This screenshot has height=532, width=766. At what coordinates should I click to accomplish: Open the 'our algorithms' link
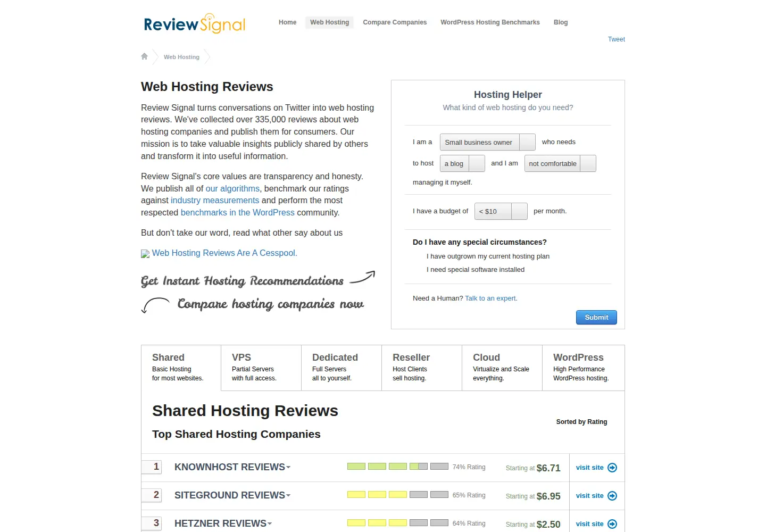coord(232,188)
